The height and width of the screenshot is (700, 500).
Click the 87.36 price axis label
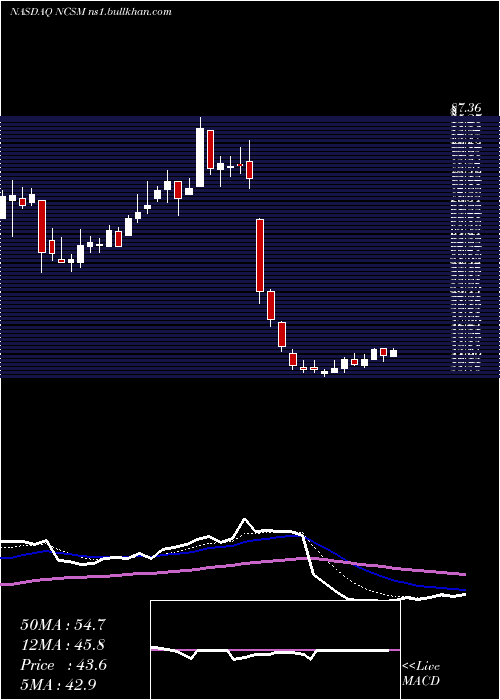coord(465,108)
